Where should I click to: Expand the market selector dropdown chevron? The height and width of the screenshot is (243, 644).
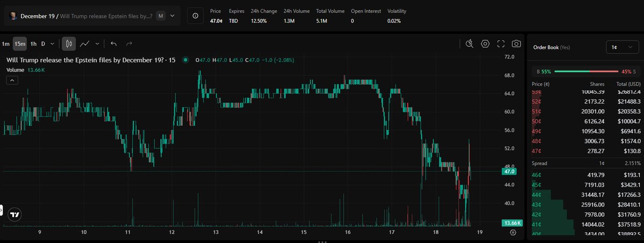[x=172, y=16]
